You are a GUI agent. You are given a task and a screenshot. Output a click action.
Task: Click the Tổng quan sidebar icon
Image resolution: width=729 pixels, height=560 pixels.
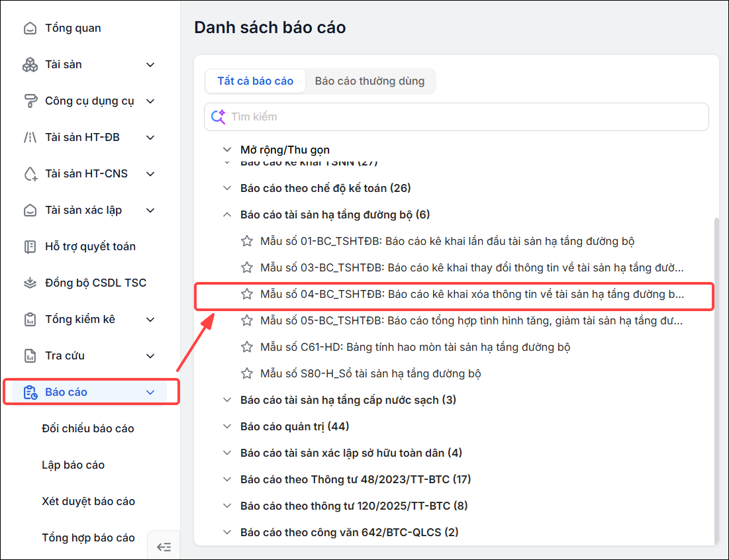tap(30, 28)
